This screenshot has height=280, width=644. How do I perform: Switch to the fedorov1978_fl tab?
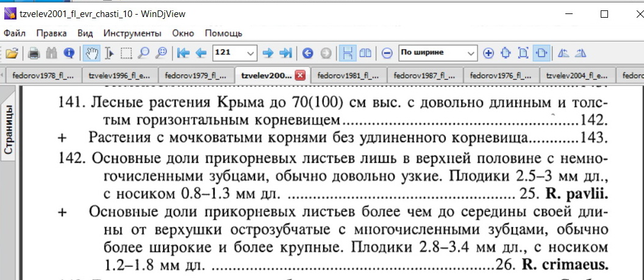(x=43, y=76)
